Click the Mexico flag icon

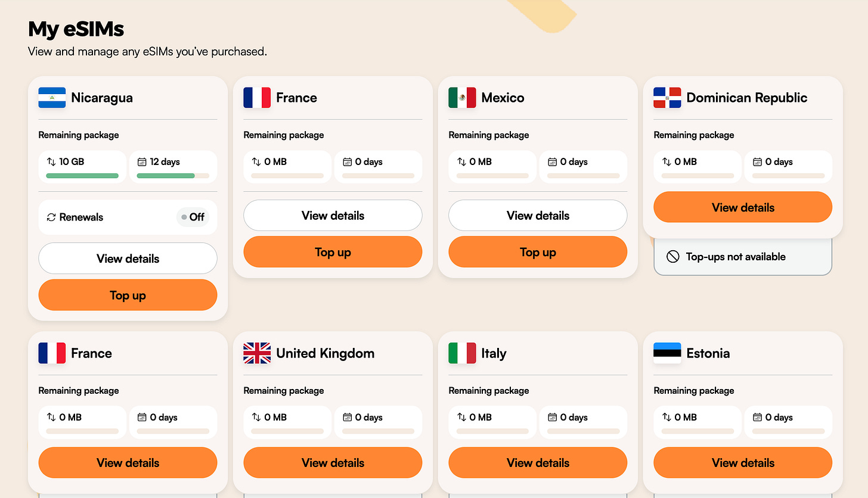tap(461, 98)
